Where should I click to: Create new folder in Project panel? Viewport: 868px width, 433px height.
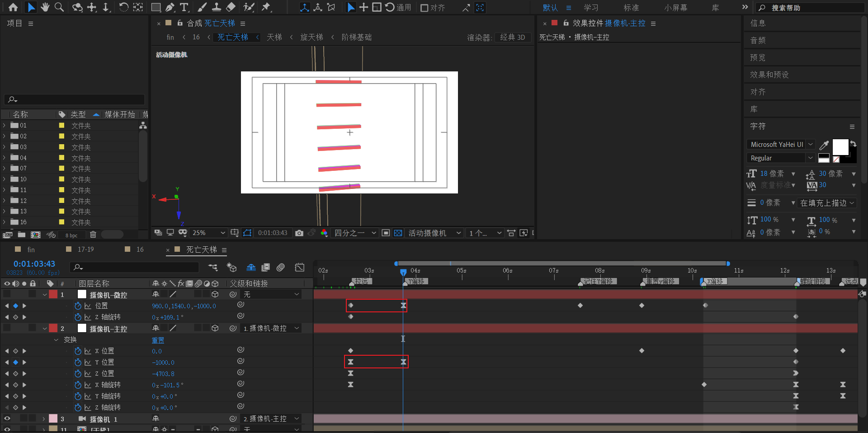coord(21,235)
